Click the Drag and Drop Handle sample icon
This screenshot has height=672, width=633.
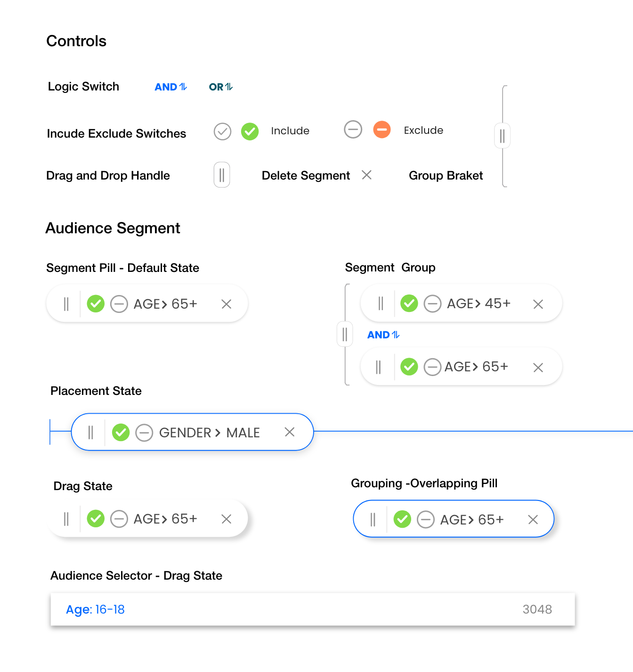222,175
